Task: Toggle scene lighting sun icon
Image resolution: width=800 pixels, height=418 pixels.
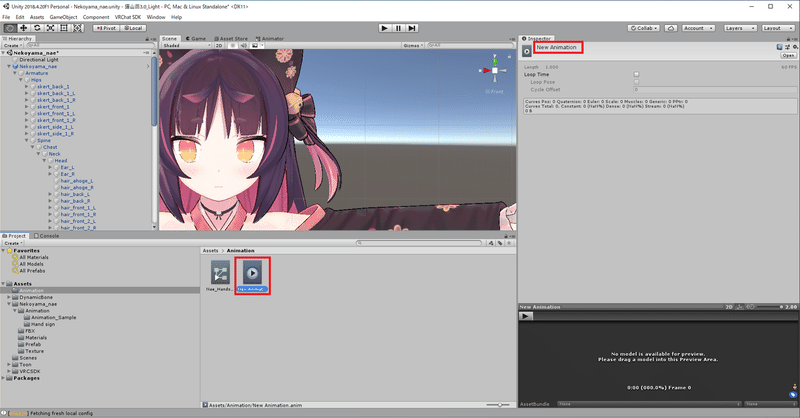Action: (x=233, y=45)
